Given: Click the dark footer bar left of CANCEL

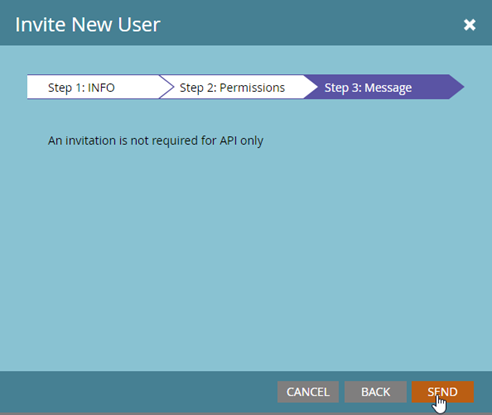Looking at the screenshot, I should click(x=137, y=392).
